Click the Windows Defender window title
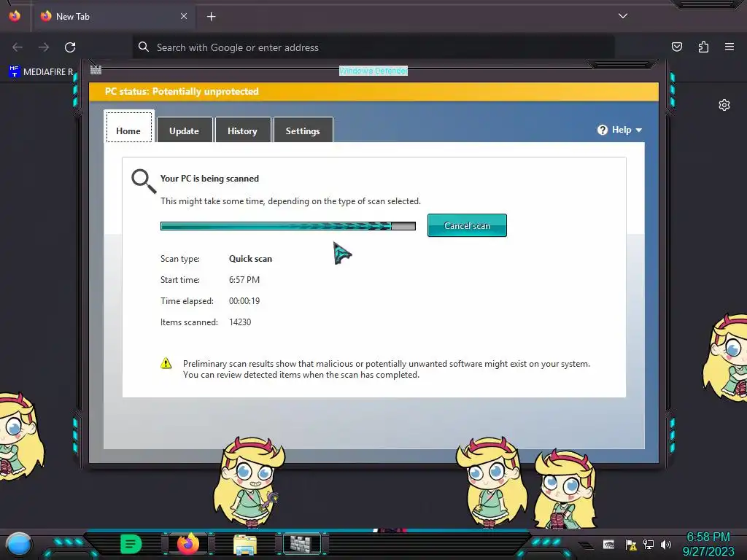Screen dimensions: 747x560 tap(373, 71)
